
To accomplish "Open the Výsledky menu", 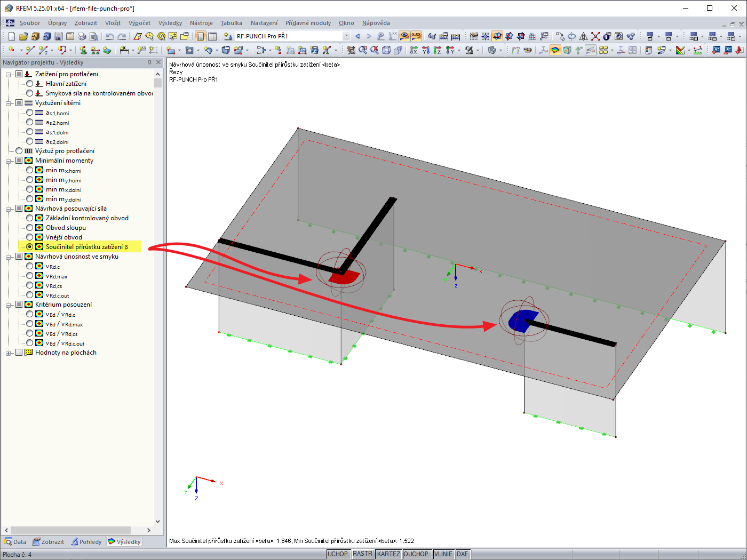I will pyautogui.click(x=170, y=23).
